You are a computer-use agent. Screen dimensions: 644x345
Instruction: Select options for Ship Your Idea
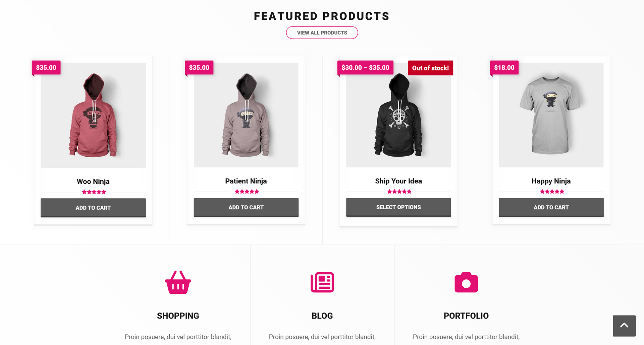pos(398,207)
